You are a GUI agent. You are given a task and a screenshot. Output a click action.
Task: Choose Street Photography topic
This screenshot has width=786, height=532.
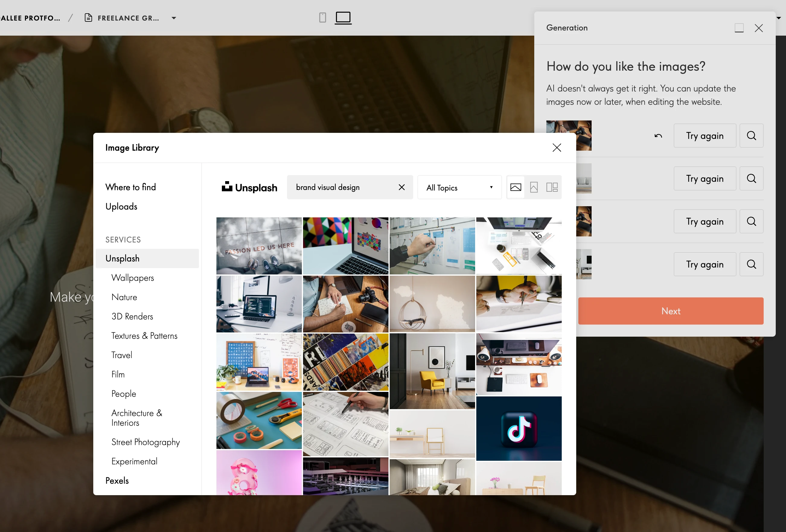coord(146,442)
